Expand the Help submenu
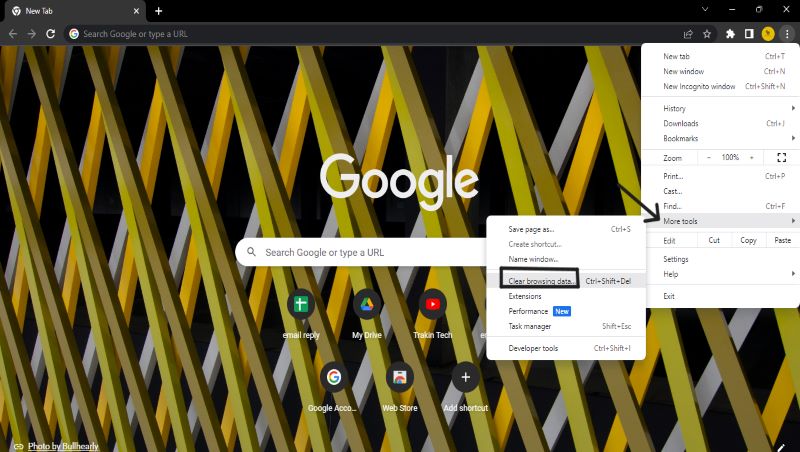 (720, 274)
